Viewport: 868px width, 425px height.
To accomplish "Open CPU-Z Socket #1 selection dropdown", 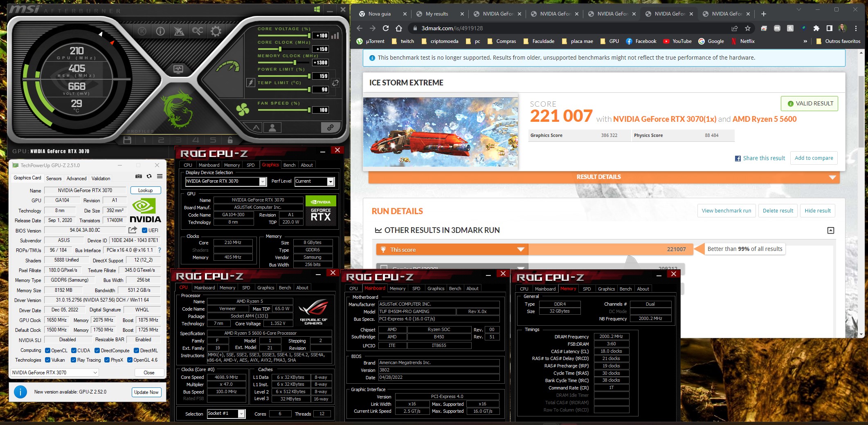I will point(226,414).
